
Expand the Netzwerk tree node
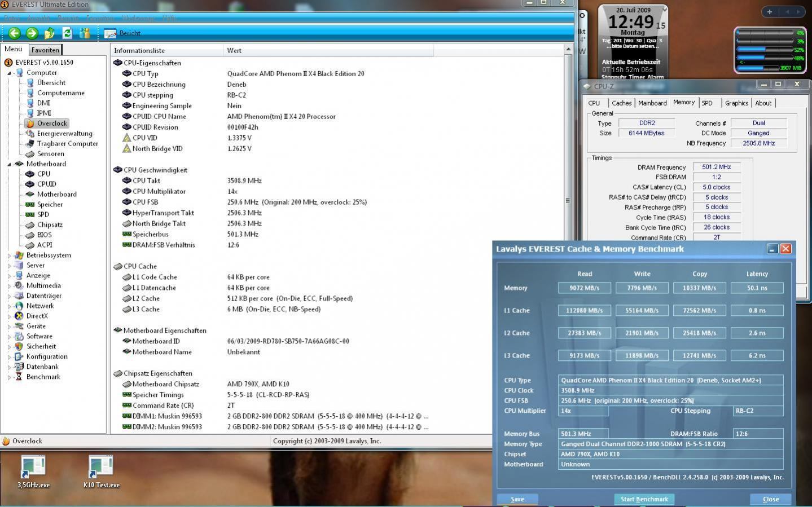pyautogui.click(x=9, y=306)
